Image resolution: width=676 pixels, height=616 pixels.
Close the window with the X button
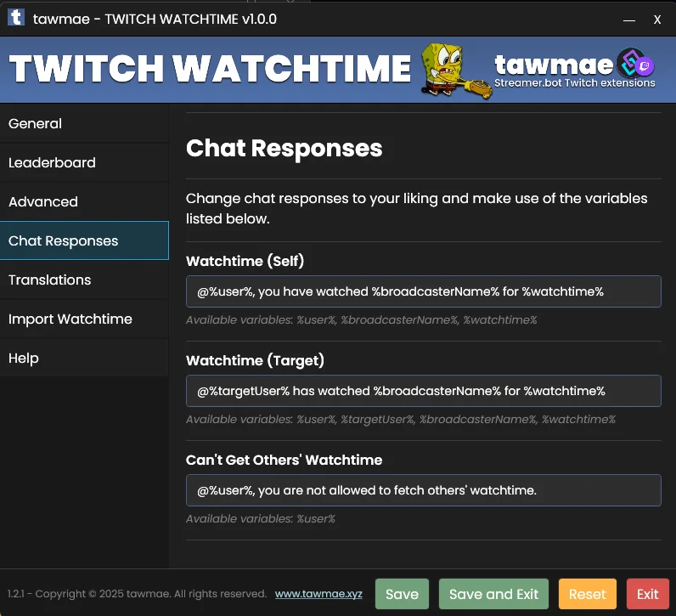point(657,20)
